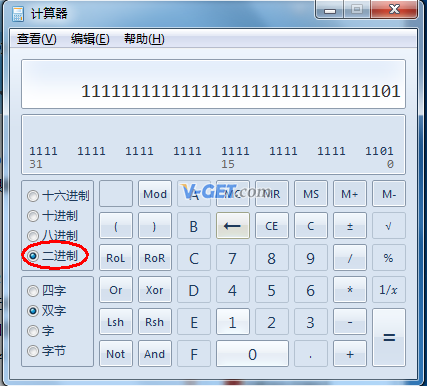Viewport: 427px width, 386px height.
Task: Click the minus - button
Action: pos(350,322)
